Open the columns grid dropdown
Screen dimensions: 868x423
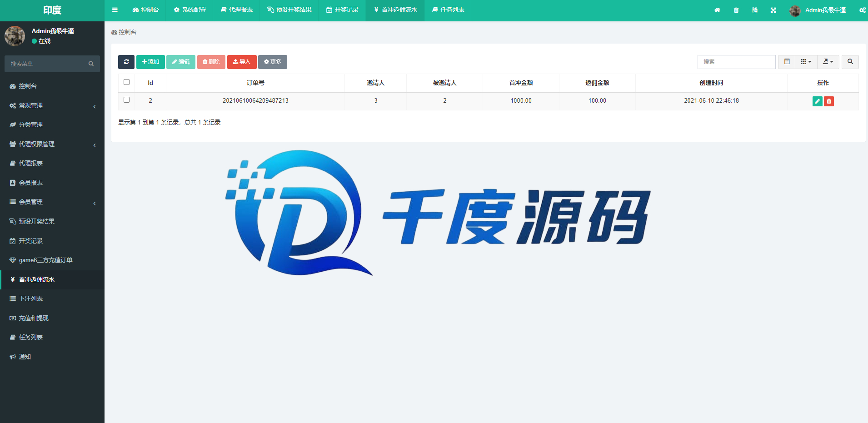(806, 62)
